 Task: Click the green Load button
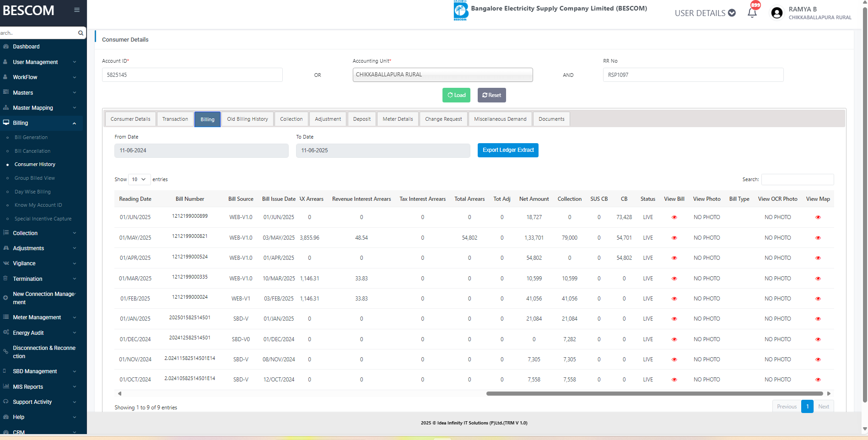457,95
